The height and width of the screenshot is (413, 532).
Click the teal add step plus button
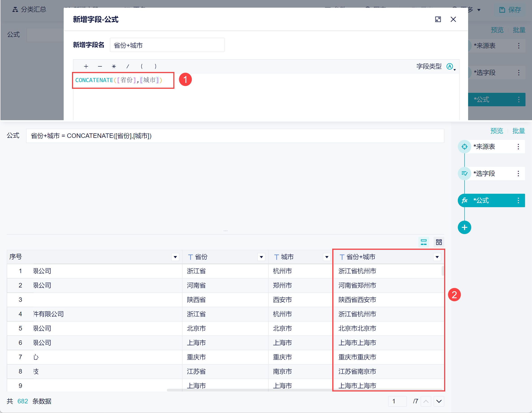click(x=464, y=227)
